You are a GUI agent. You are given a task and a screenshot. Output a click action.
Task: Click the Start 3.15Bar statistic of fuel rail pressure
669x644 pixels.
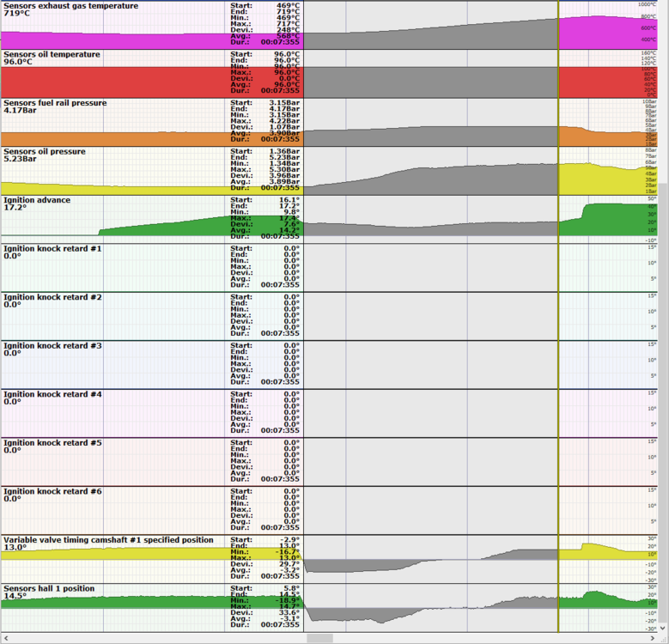[x=265, y=103]
